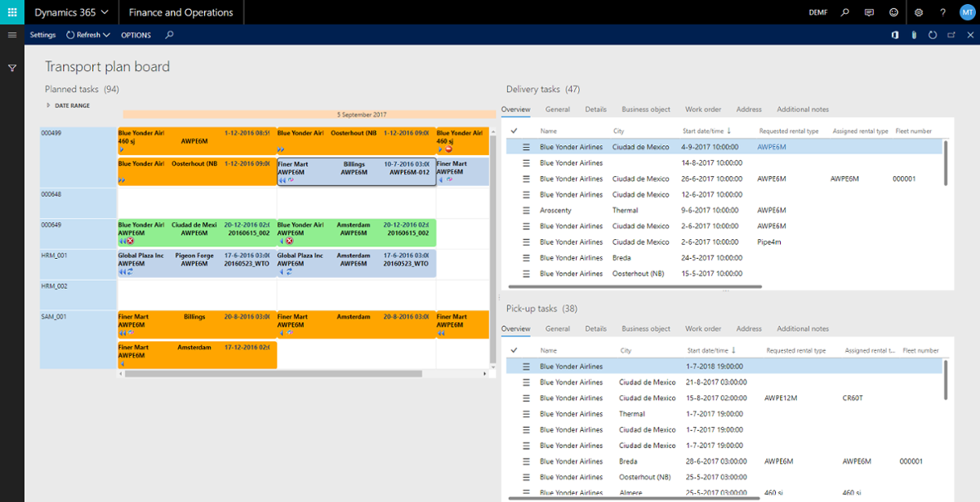
Task: Expand the navigation pane hamburger menu
Action: (12, 35)
